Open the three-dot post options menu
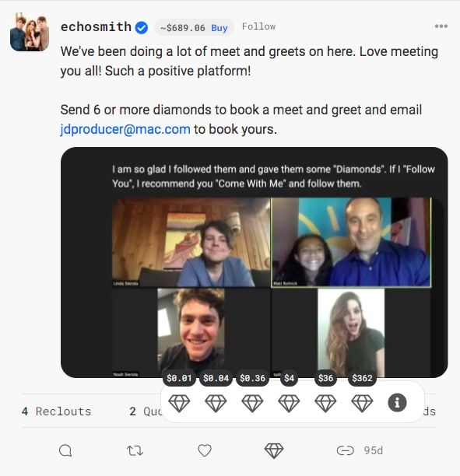 (441, 26)
